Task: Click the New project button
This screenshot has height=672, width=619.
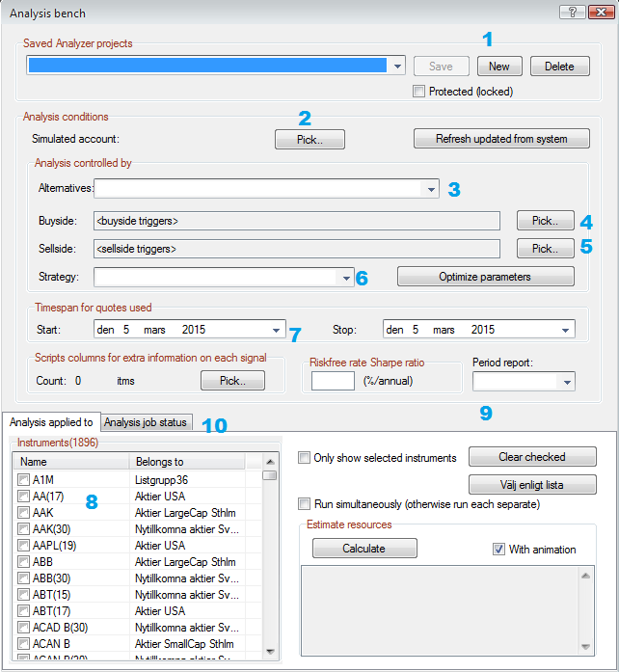Action: coord(499,67)
